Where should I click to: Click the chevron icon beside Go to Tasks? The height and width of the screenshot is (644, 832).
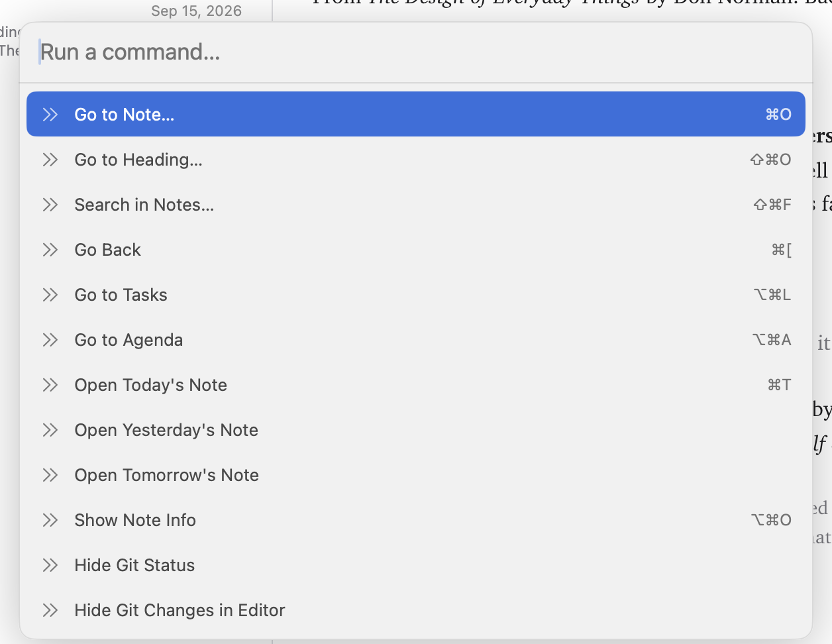pos(50,295)
